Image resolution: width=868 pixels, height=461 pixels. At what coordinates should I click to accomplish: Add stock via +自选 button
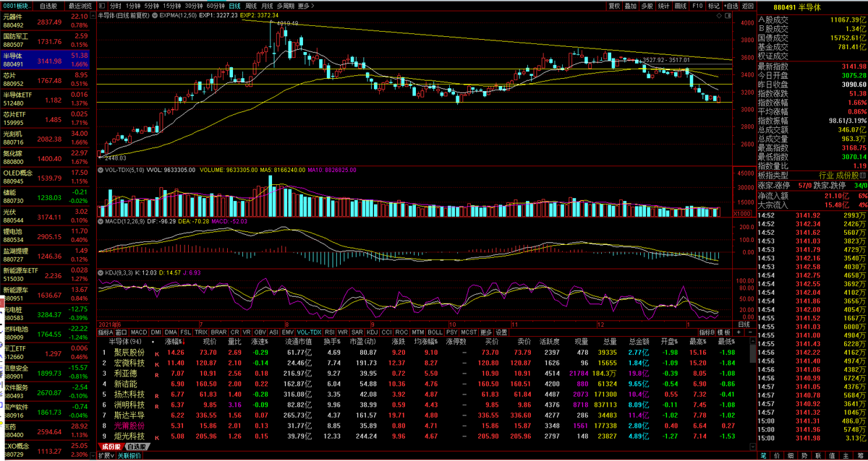732,5
